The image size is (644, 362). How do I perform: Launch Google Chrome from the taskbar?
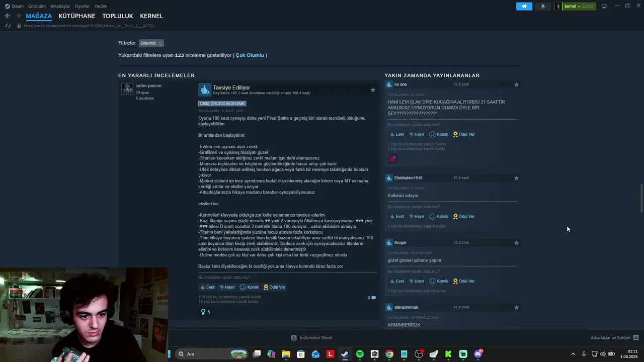click(389, 354)
